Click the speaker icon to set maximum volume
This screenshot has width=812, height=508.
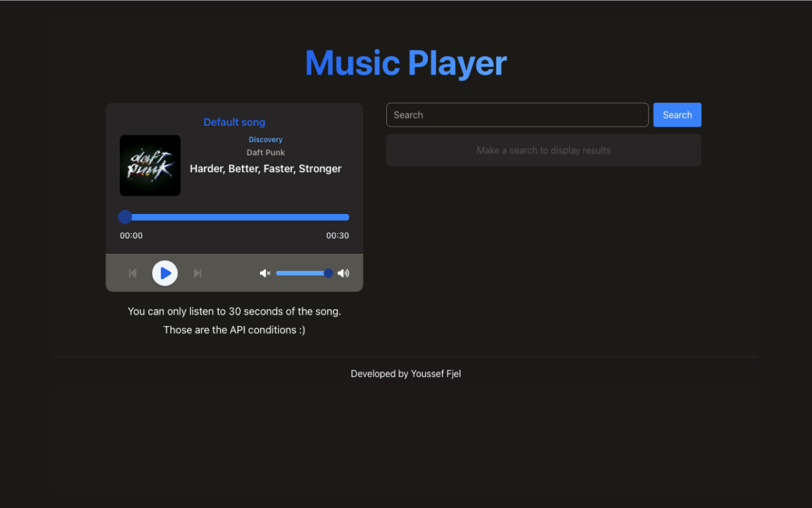[x=343, y=273]
